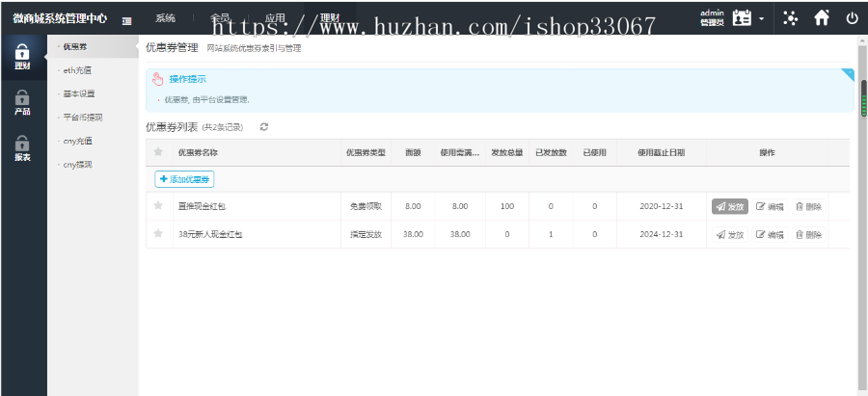Click the admin 管理员 user label

pos(712,18)
